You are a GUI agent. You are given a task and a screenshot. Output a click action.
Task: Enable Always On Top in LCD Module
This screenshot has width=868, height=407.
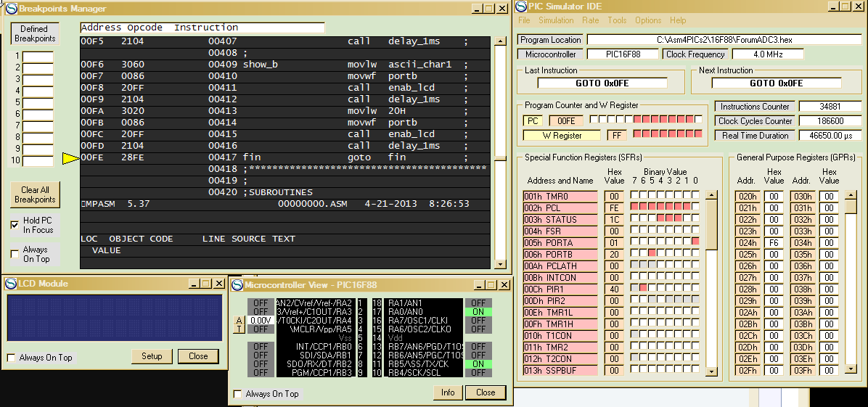tap(11, 358)
